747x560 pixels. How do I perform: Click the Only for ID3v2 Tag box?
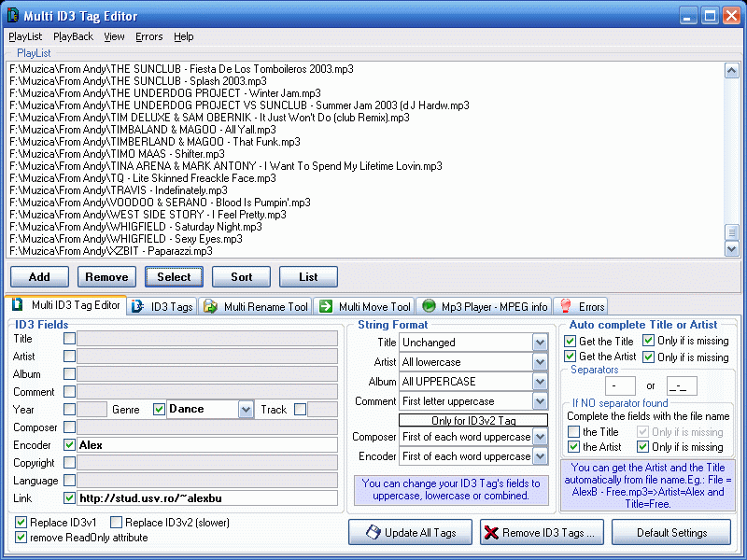pyautogui.click(x=473, y=420)
